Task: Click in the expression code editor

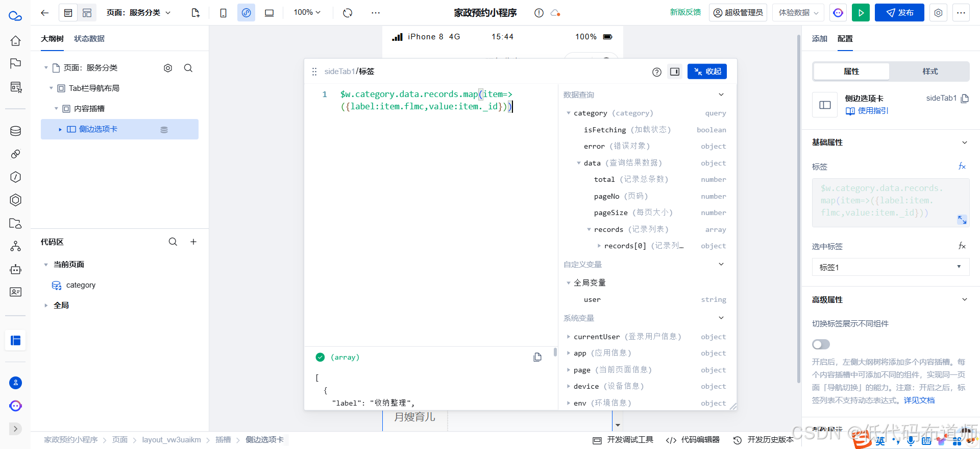Action: [x=431, y=215]
